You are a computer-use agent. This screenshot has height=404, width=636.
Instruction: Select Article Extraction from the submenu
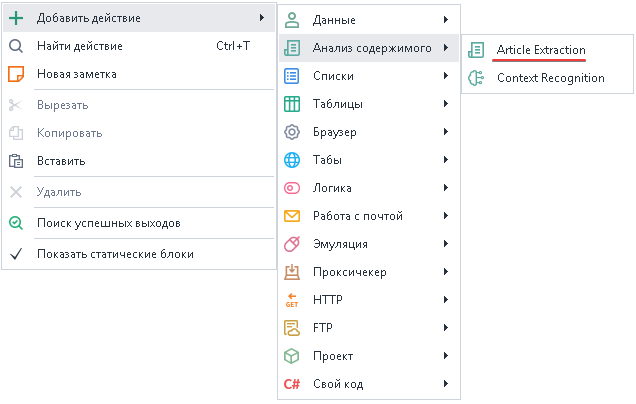(x=541, y=50)
